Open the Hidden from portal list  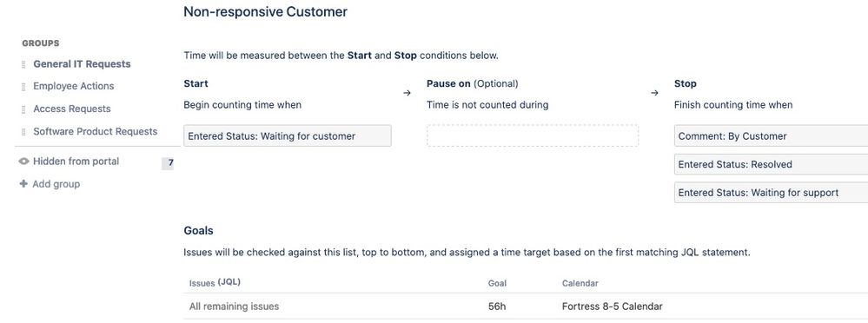coord(76,161)
